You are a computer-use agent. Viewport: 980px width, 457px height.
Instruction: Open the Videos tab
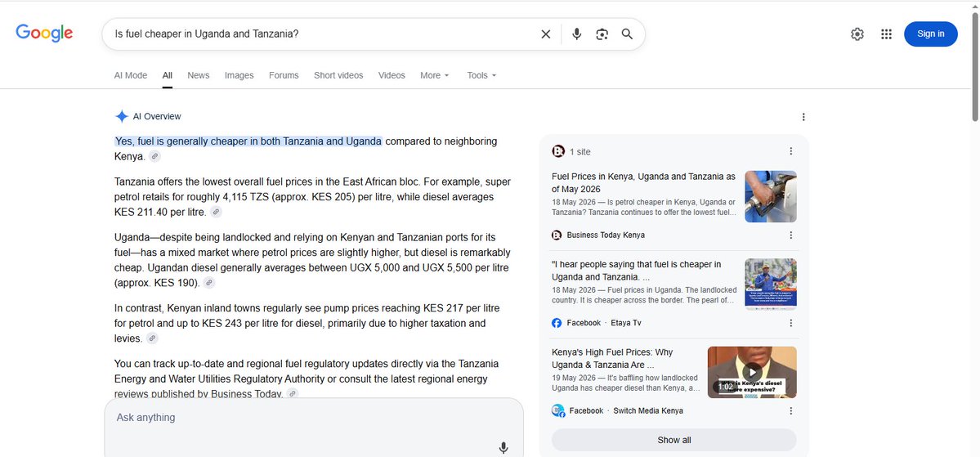[392, 75]
